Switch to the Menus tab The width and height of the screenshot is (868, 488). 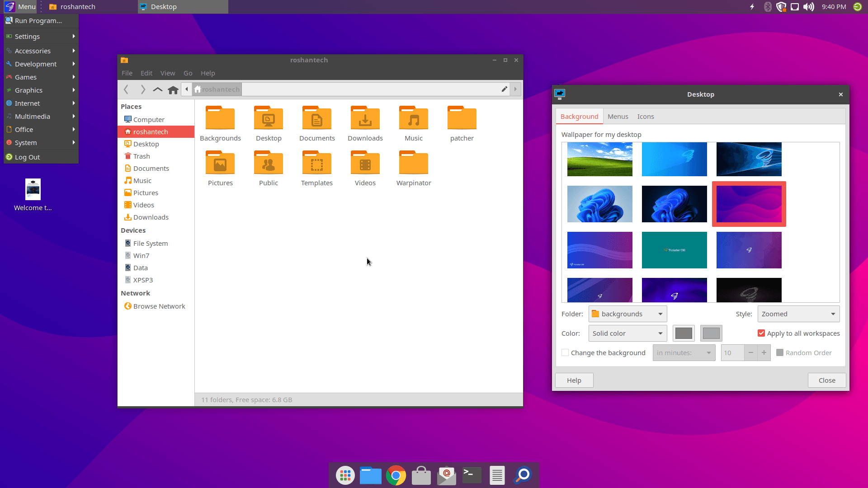[618, 116]
